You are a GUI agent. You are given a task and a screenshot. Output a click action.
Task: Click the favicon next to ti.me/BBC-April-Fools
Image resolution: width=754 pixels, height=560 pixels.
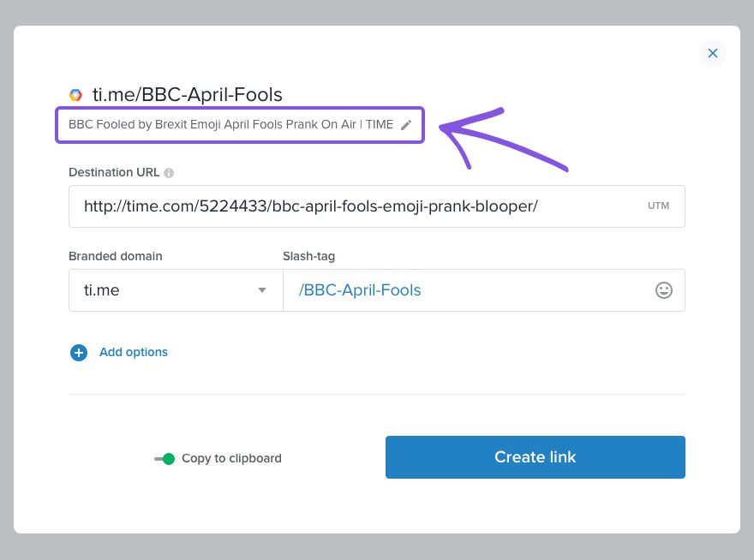click(x=75, y=95)
